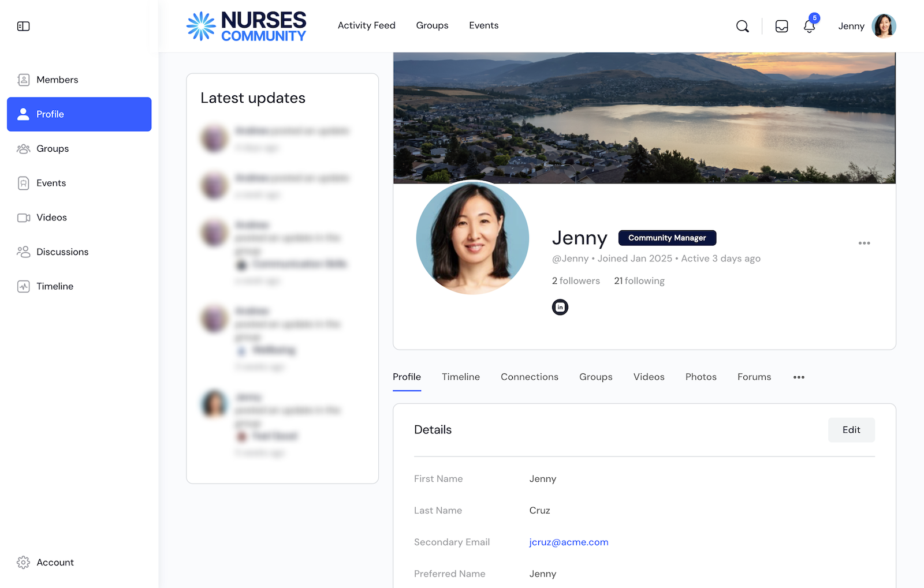The image size is (924, 588).
Task: Expand the overflow tab menu ellipsis
Action: tap(799, 377)
